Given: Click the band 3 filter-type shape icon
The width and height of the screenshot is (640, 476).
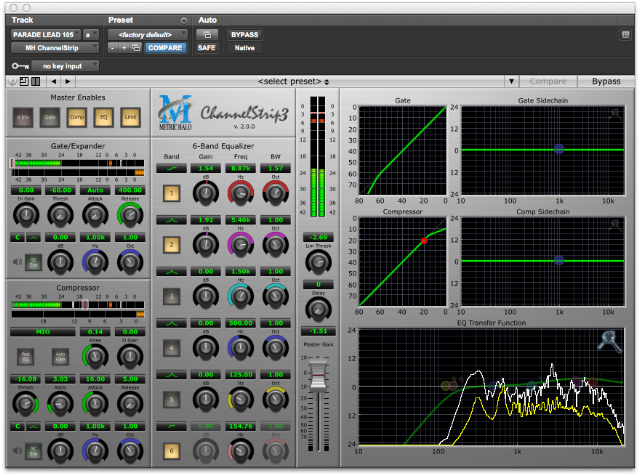Looking at the screenshot, I should point(171,271).
